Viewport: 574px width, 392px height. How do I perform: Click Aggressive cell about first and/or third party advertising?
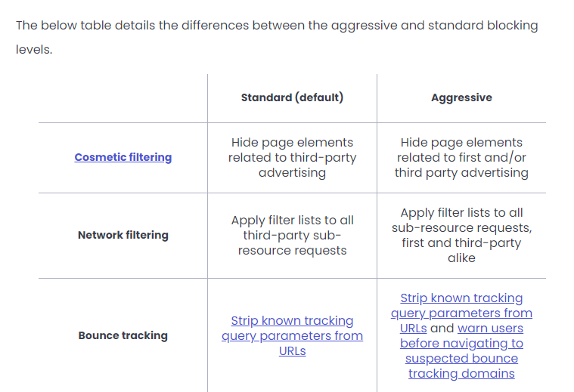(x=461, y=157)
